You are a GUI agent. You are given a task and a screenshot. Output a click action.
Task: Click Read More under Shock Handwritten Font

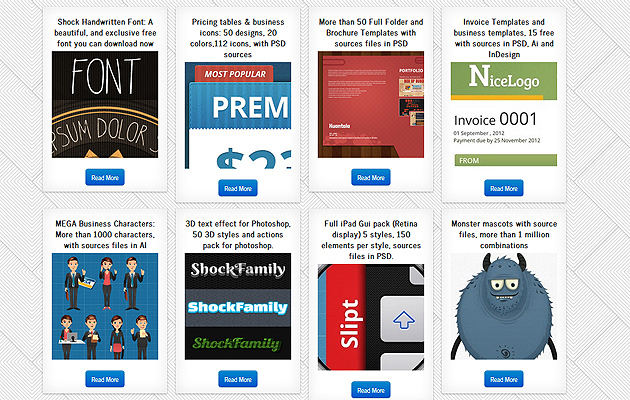coord(105,178)
